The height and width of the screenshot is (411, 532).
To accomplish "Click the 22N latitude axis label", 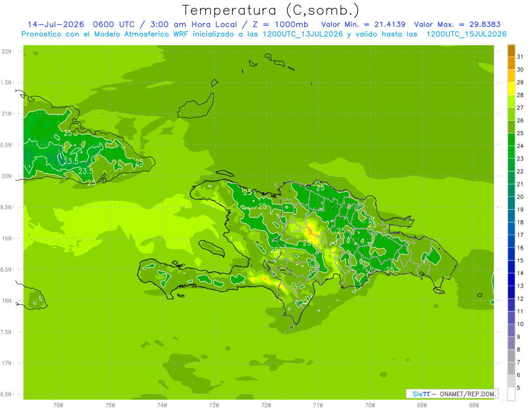I will (x=7, y=51).
